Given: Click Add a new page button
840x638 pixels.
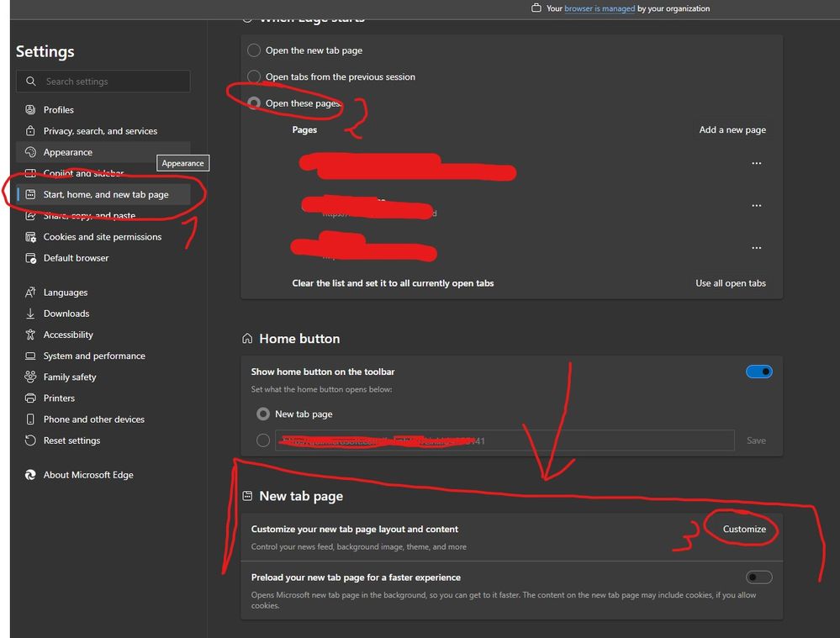Looking at the screenshot, I should point(732,129).
